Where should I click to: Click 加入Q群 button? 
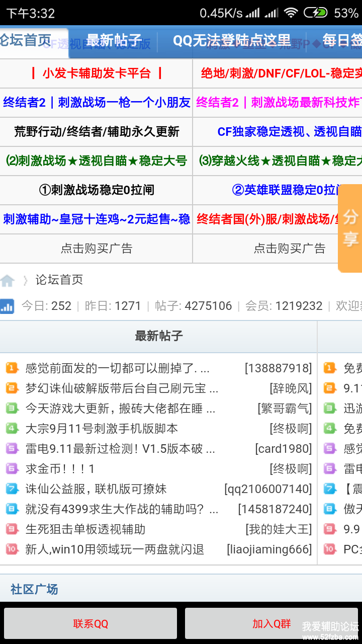[271, 624]
